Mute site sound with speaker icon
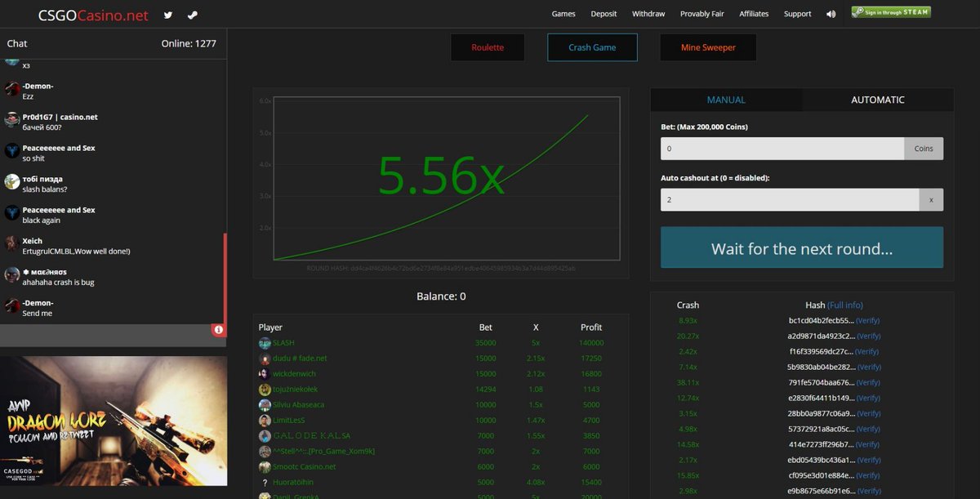The image size is (980, 499). 831,14
